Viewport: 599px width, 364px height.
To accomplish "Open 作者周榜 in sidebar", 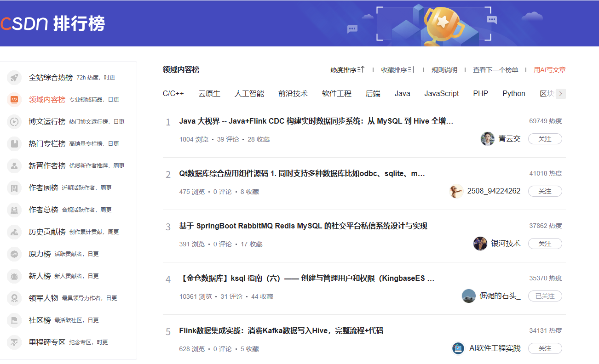I will click(x=43, y=188).
